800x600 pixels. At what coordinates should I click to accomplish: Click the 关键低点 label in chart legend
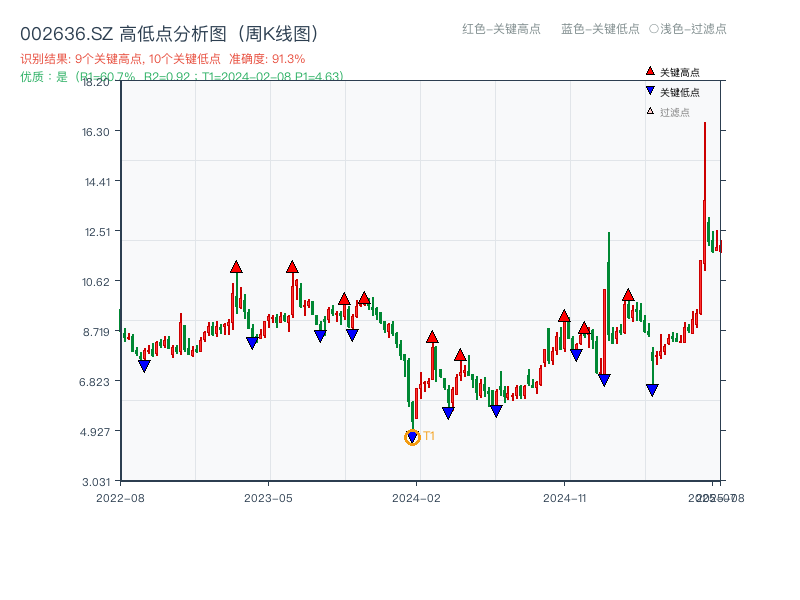click(680, 92)
